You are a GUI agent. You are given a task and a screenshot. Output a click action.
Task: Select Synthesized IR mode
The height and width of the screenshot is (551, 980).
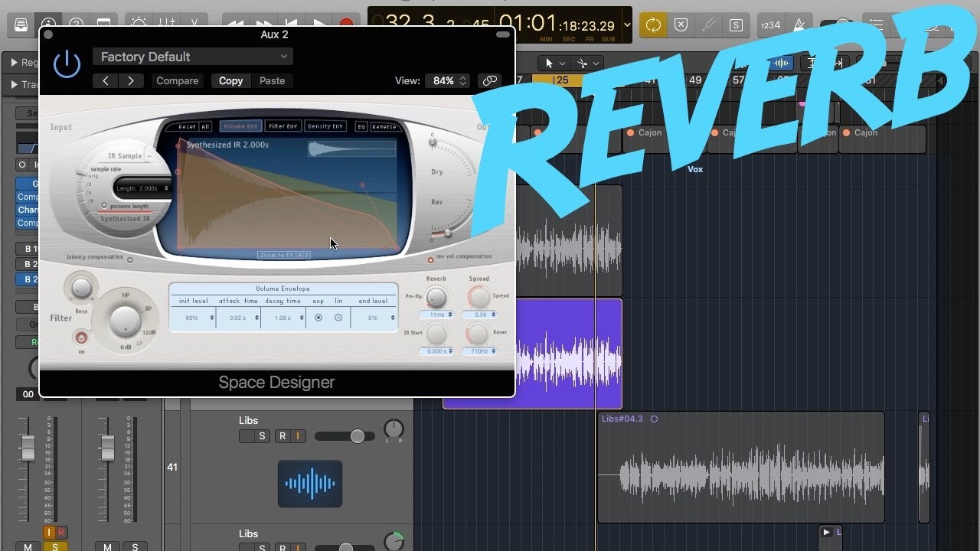pyautogui.click(x=125, y=219)
